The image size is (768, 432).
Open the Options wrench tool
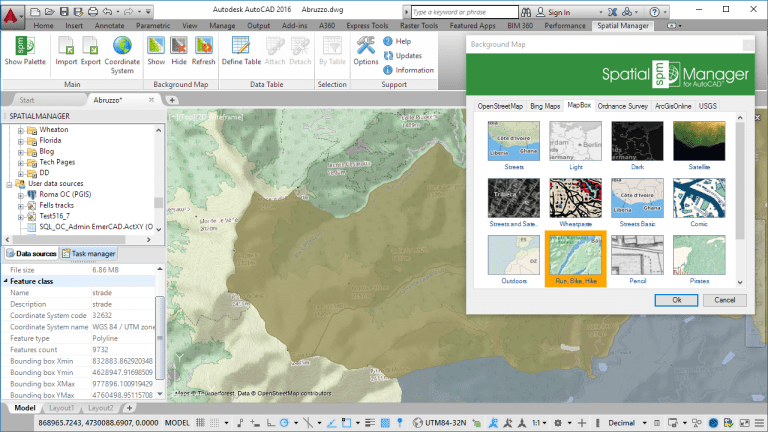[x=366, y=51]
